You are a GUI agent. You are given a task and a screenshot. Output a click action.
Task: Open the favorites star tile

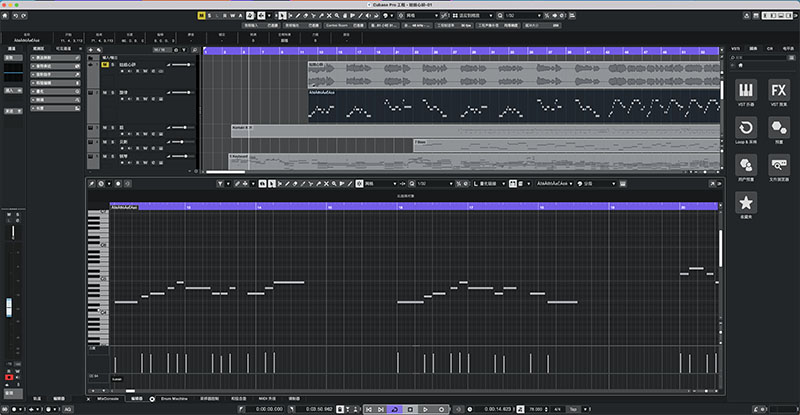click(746, 203)
